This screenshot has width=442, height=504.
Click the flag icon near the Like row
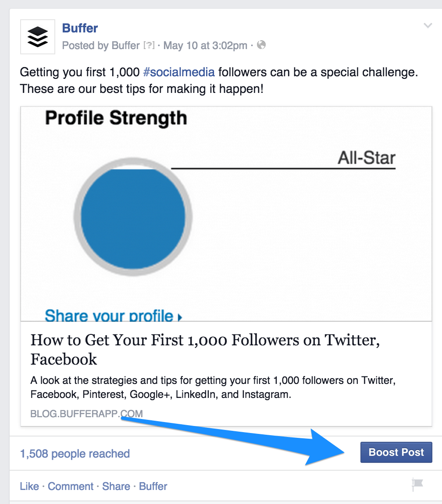click(x=417, y=483)
